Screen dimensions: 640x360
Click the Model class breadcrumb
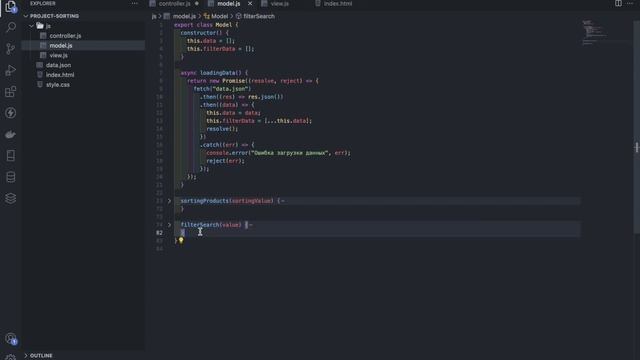(219, 16)
